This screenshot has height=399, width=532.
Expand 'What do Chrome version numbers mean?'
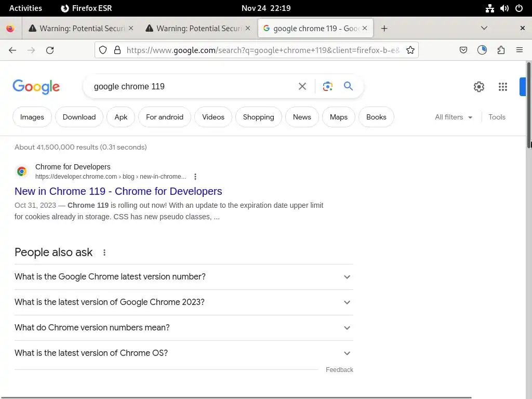pyautogui.click(x=184, y=328)
